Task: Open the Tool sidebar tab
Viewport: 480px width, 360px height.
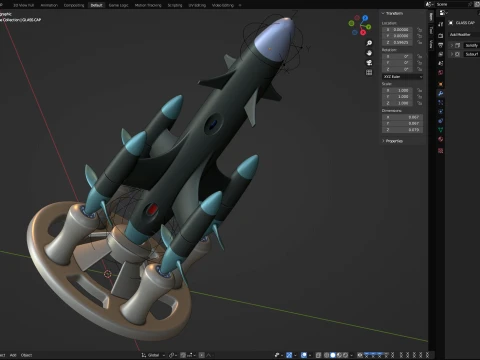Action: click(x=431, y=30)
